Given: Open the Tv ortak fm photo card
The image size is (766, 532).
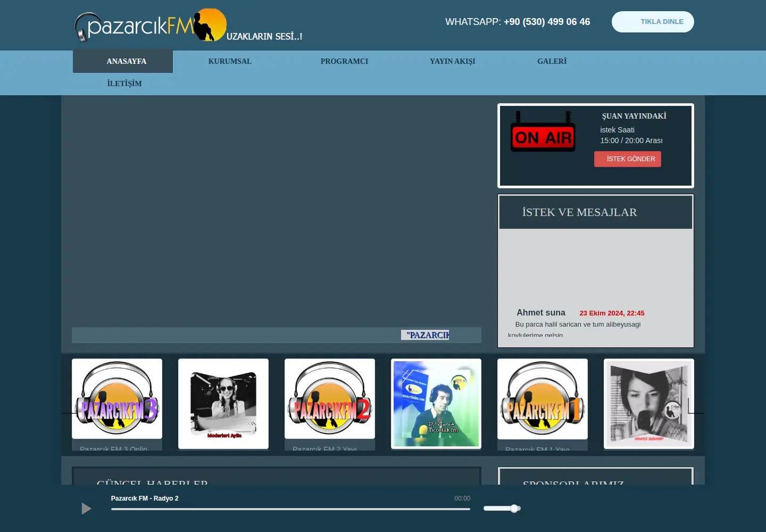Looking at the screenshot, I should point(436,404).
